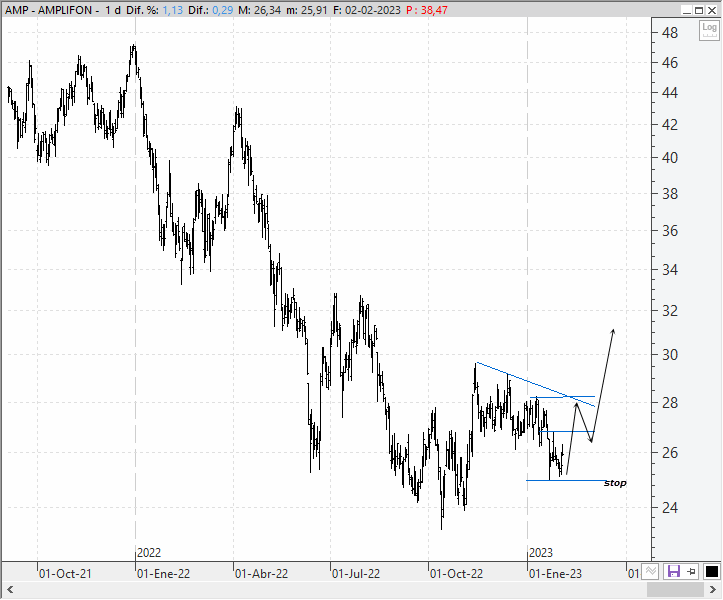Click the '2022' year marker
The width and height of the screenshot is (723, 600).
149,552
